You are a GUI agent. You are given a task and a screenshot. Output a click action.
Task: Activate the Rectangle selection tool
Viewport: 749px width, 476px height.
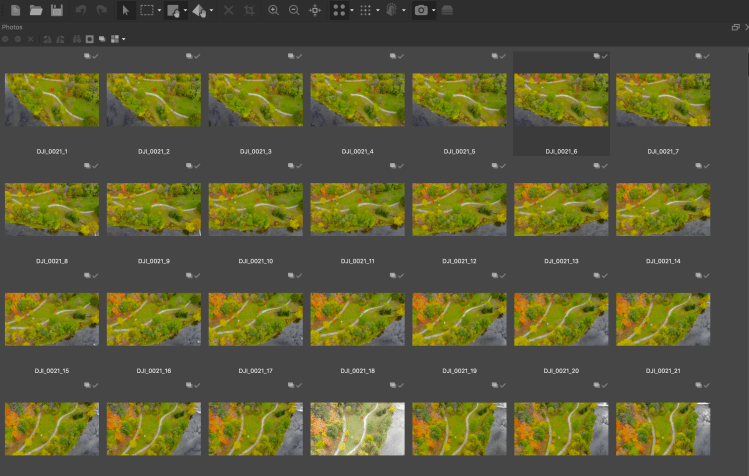[x=146, y=10]
